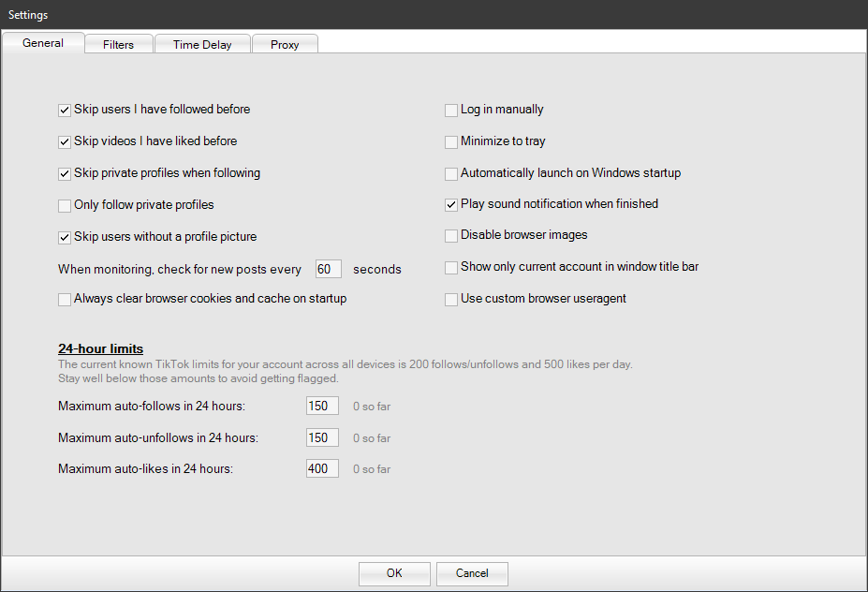868x592 pixels.
Task: Check the Log in manually option
Action: 451,110
